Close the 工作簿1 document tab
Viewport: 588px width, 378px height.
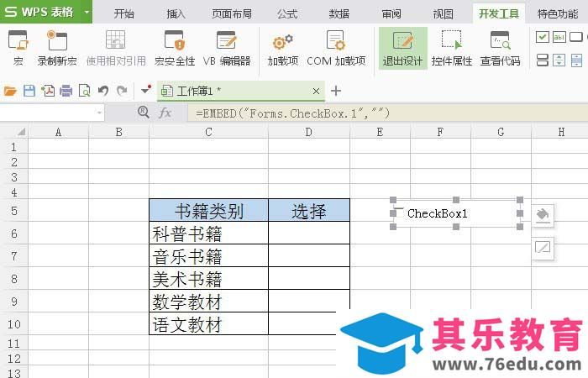(x=316, y=91)
